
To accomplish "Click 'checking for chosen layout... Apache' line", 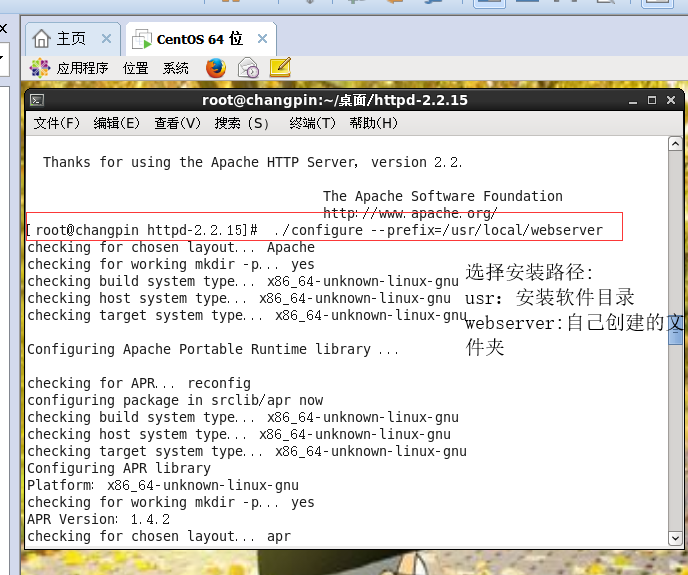I will click(171, 247).
